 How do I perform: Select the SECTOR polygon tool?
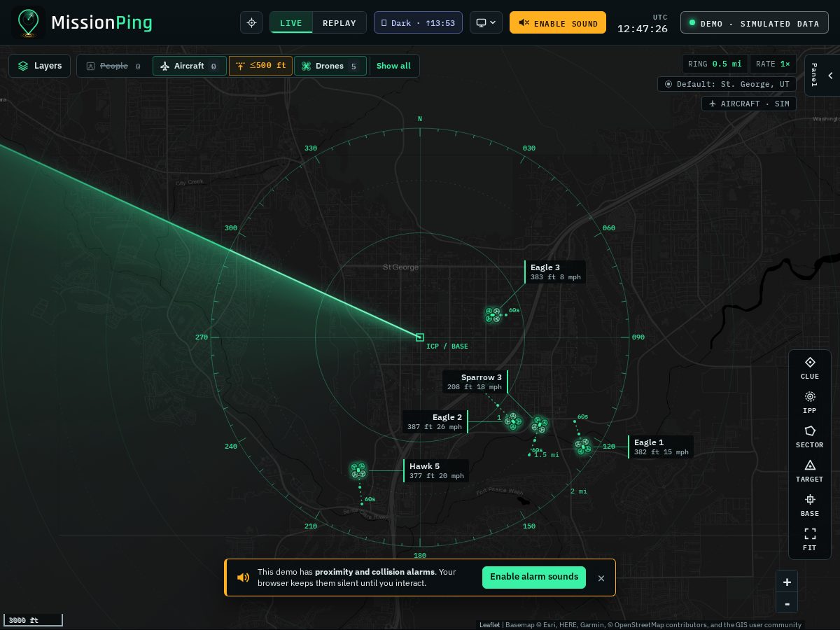tap(810, 436)
